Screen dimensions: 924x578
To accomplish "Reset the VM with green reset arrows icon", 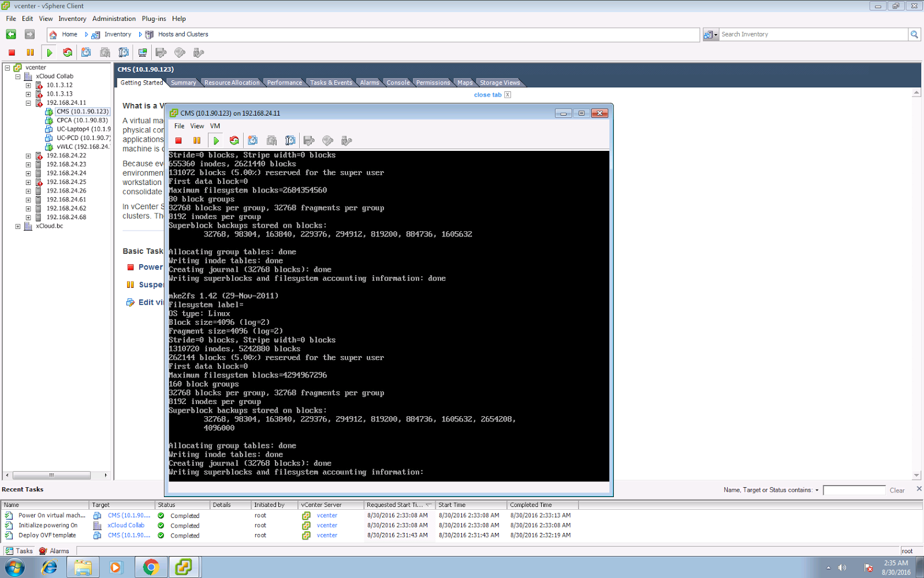I will pyautogui.click(x=233, y=140).
